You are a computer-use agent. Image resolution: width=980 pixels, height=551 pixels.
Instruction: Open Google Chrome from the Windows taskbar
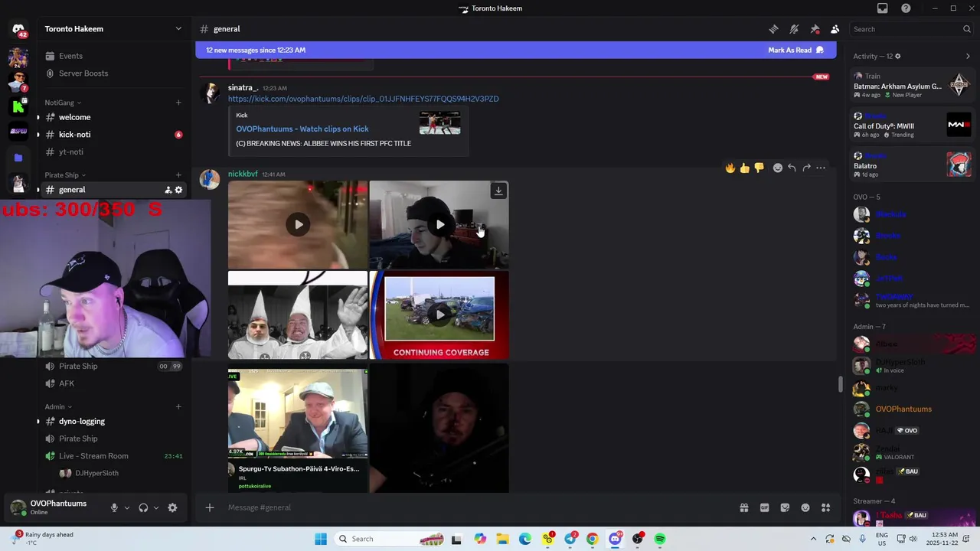pos(593,539)
